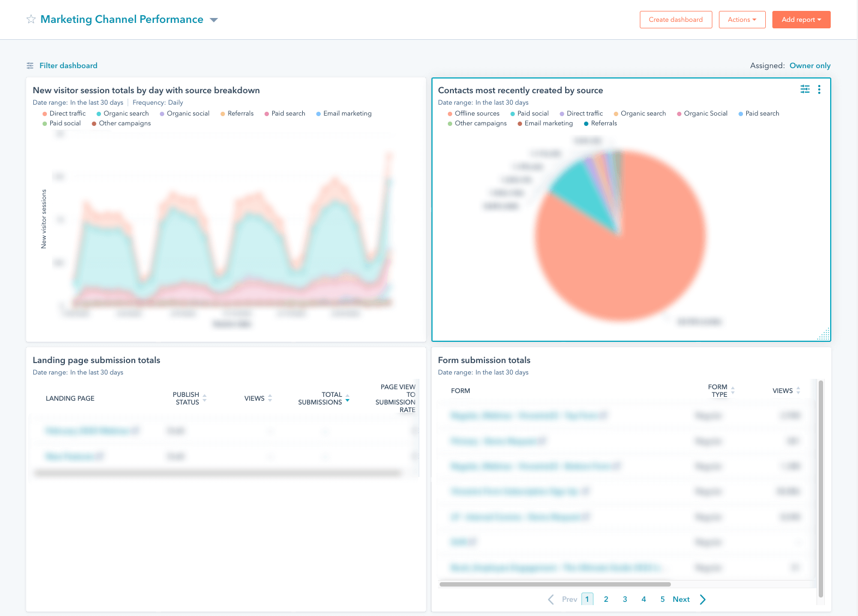Click the Create dashboard button
The image size is (858, 616).
(676, 20)
